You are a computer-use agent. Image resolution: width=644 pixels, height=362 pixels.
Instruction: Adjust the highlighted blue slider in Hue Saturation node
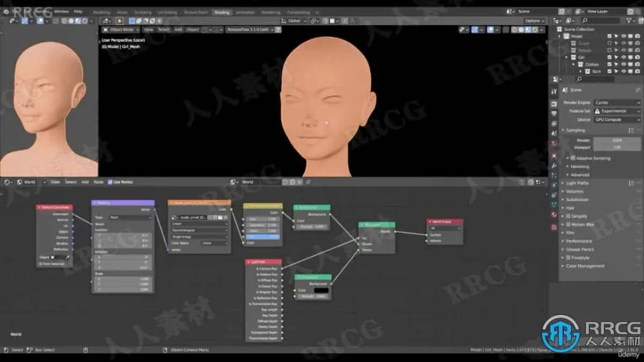point(262,237)
